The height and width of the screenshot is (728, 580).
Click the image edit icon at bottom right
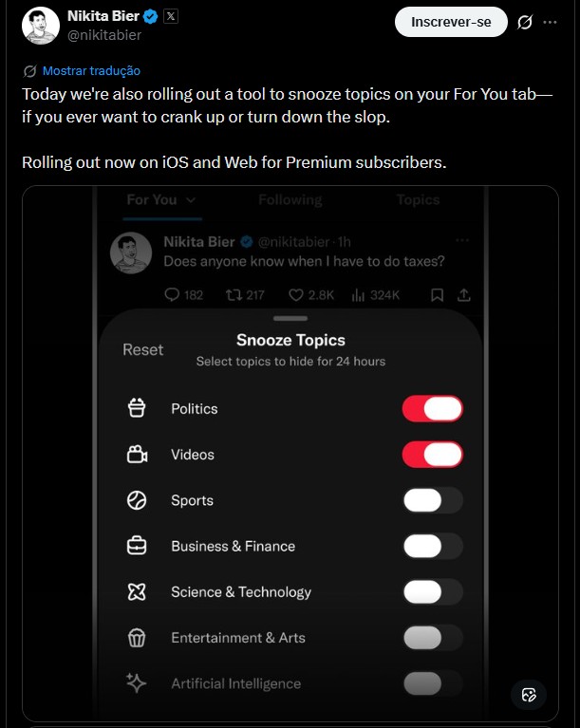[x=529, y=694]
